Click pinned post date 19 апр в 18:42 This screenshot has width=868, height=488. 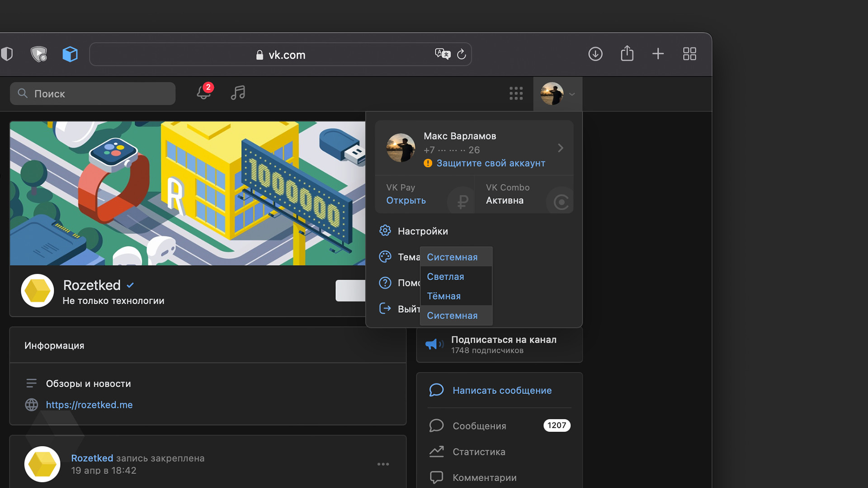(x=104, y=470)
